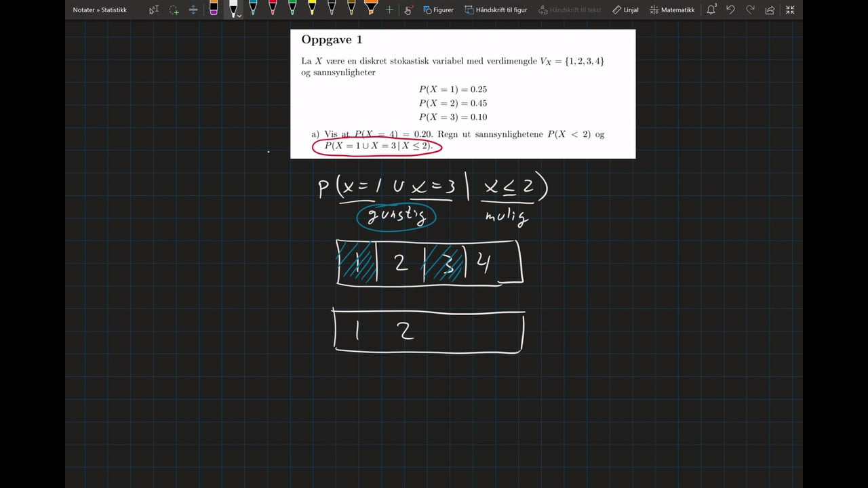Select the white pen
This screenshot has height=488, width=868.
tap(233, 8)
